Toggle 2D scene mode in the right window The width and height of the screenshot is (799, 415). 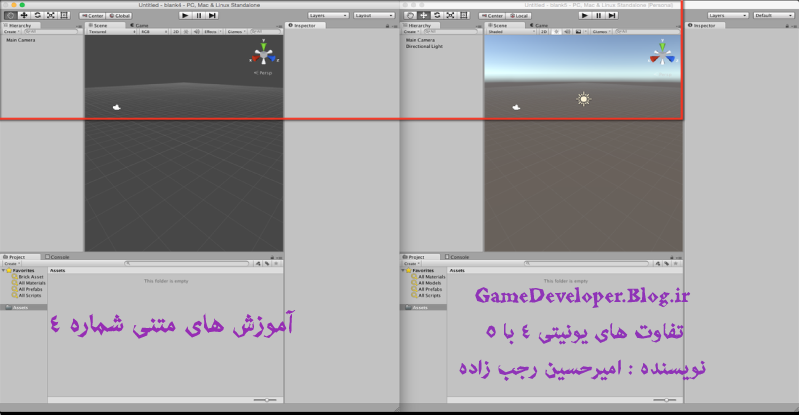[544, 32]
